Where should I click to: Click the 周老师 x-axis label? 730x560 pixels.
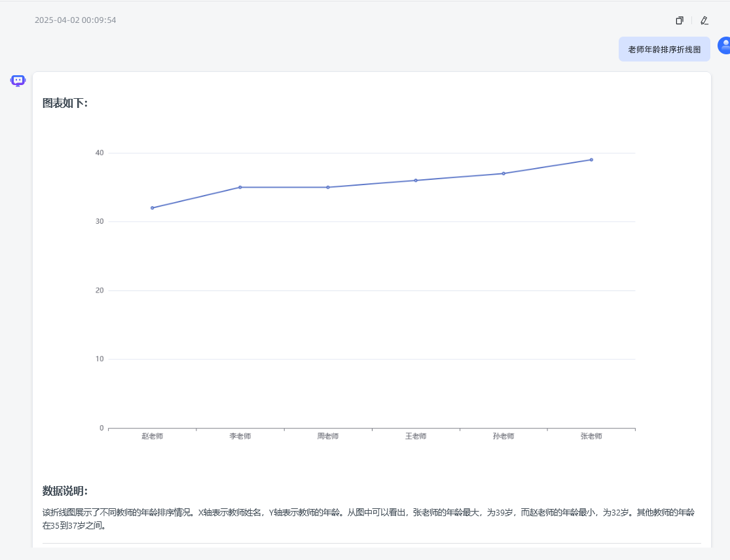328,436
